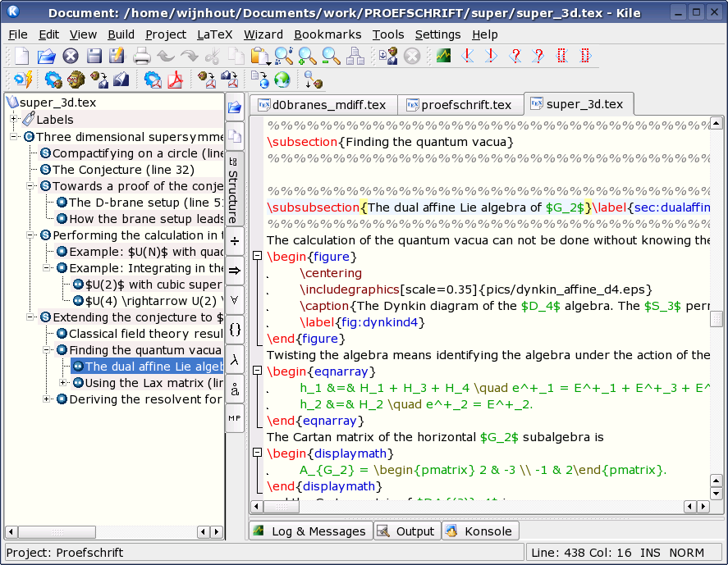Click the Save file floppy icon
The height and width of the screenshot is (565, 728).
click(x=94, y=56)
